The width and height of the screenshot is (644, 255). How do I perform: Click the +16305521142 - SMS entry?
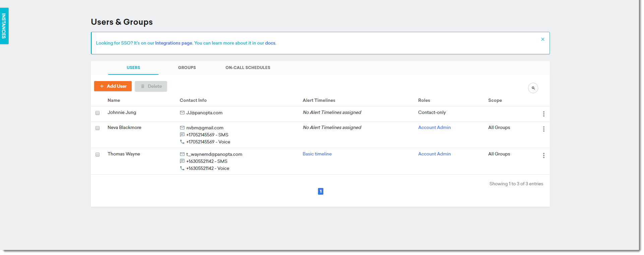207,161
